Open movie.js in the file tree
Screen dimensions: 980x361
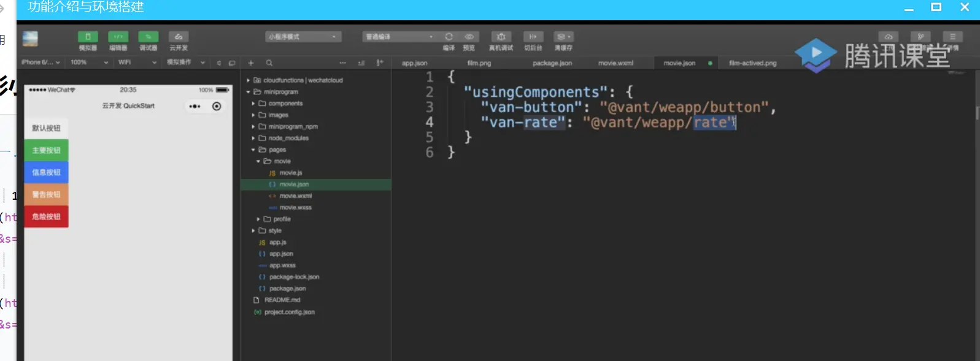(x=291, y=173)
